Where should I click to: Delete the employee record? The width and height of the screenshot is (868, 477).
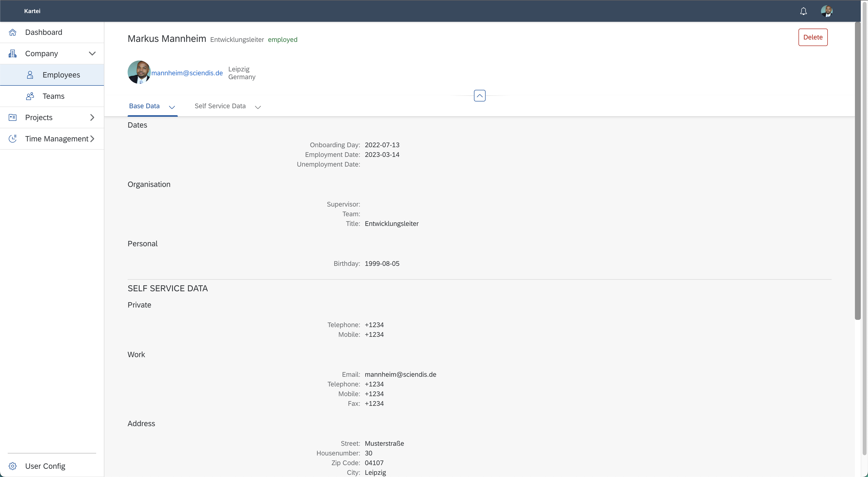coord(813,37)
